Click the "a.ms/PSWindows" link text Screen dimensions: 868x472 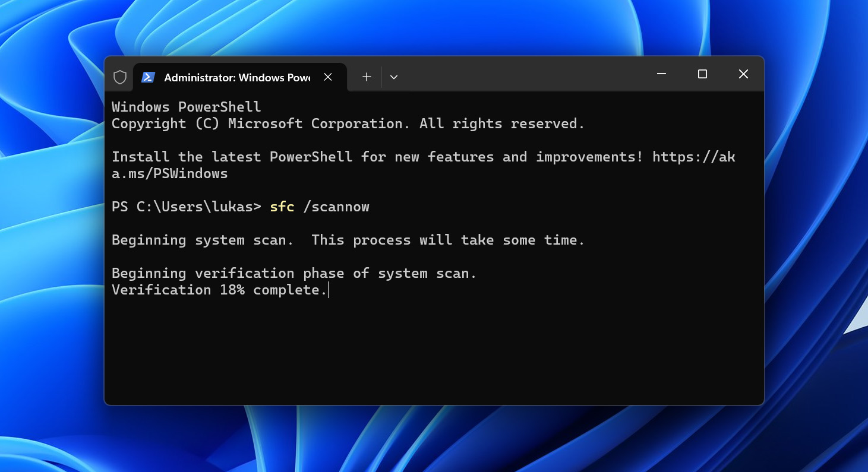coord(170,173)
